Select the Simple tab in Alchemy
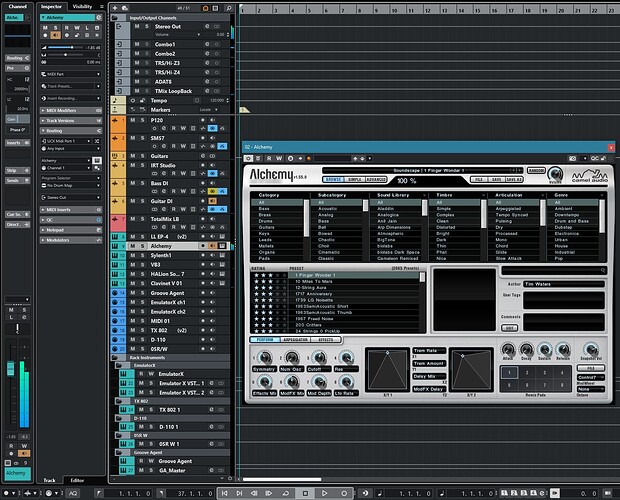 [354, 180]
